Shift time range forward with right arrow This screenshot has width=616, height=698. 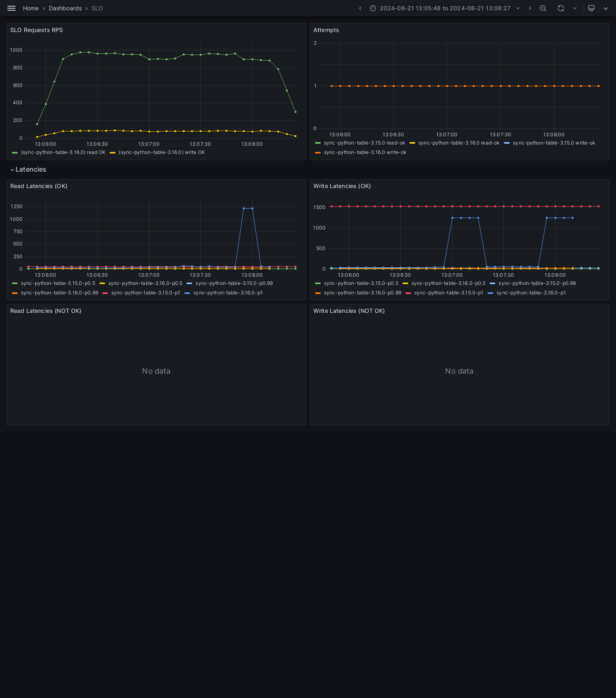pos(530,8)
